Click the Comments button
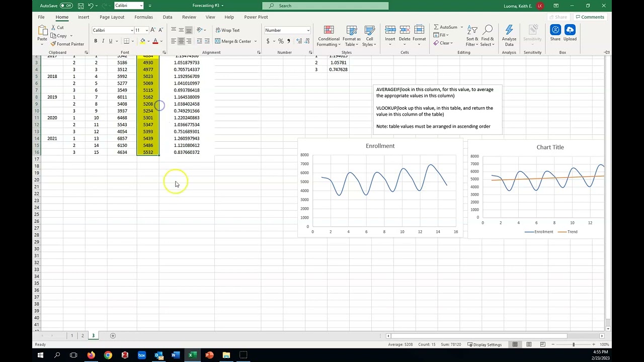The image size is (644, 362). click(x=590, y=17)
